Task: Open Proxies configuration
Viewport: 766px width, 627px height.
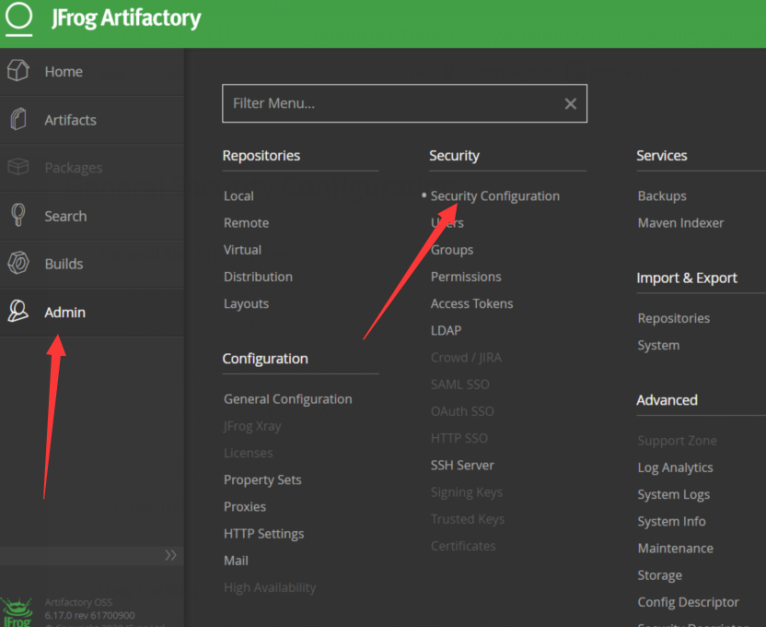Action: 245,507
